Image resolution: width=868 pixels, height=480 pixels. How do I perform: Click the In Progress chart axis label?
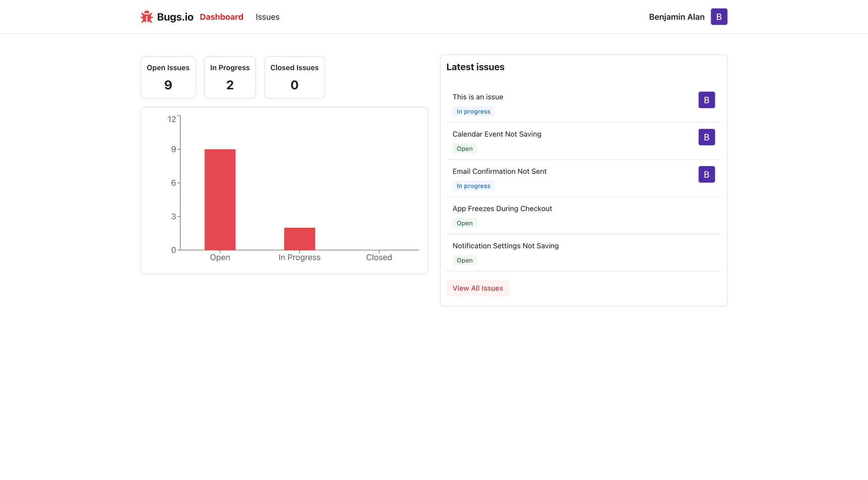(x=299, y=257)
